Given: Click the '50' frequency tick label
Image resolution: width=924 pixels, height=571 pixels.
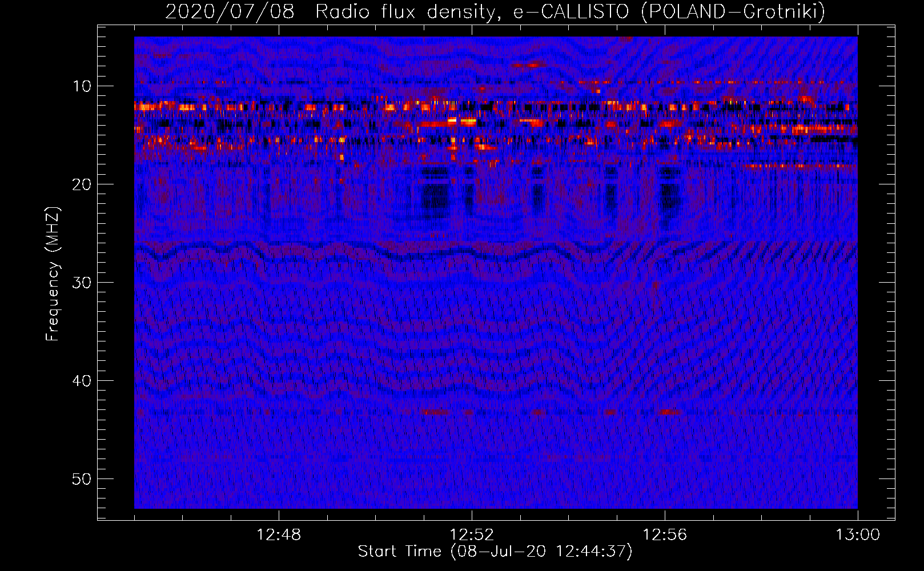Looking at the screenshot, I should [x=82, y=479].
